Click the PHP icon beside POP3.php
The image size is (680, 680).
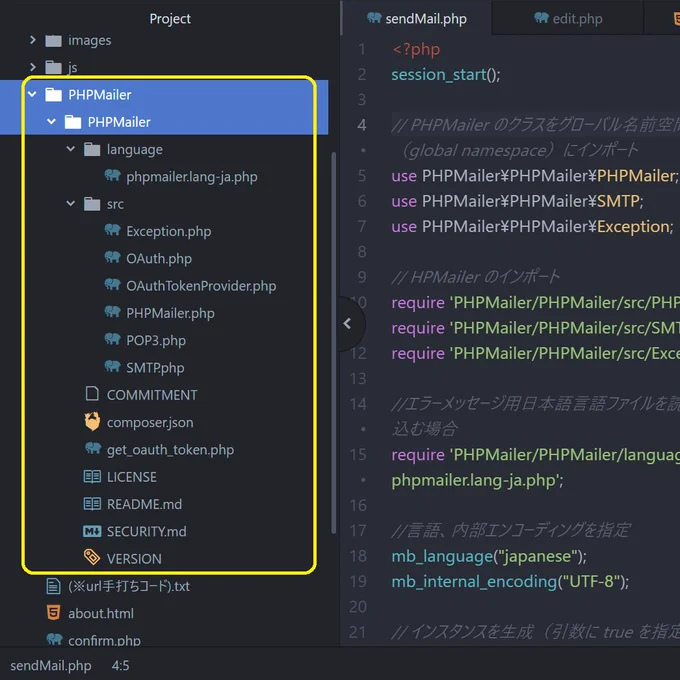(112, 340)
